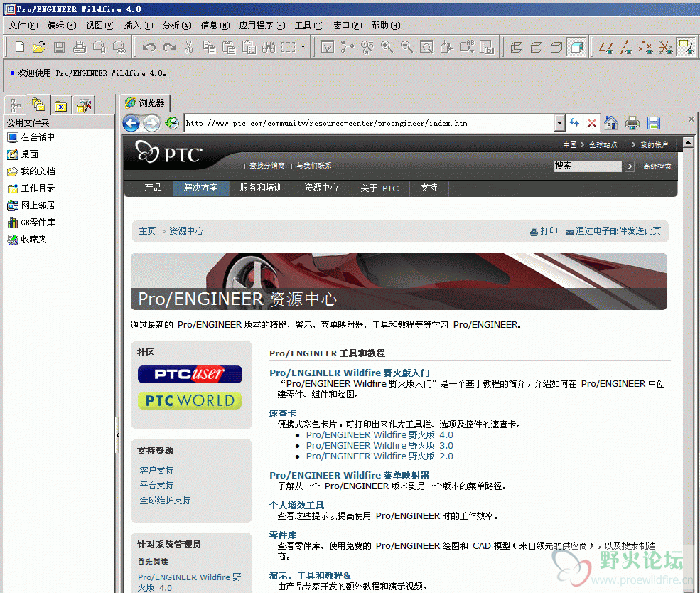Open Pro/ENGINEER Wildfire 野火版 3.0 quick card link
Screen dimensions: 700x593
(x=379, y=446)
